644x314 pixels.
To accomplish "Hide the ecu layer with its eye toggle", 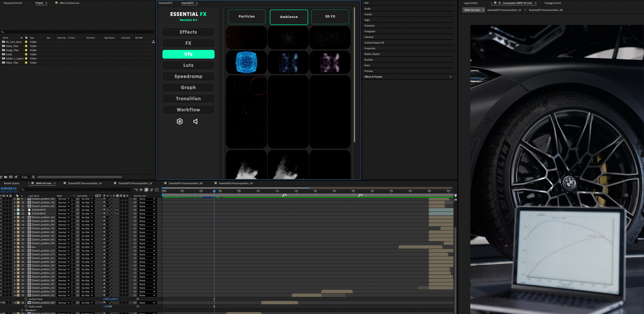I will (x=1, y=247).
